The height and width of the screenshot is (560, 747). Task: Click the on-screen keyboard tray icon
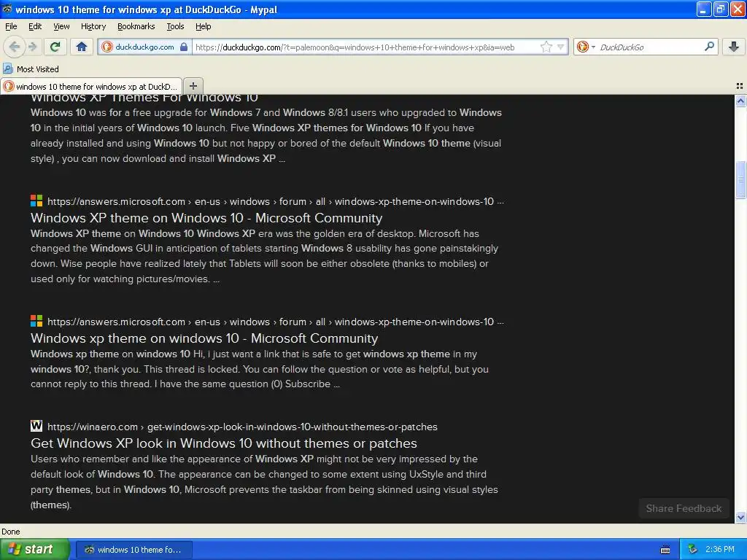pos(665,550)
